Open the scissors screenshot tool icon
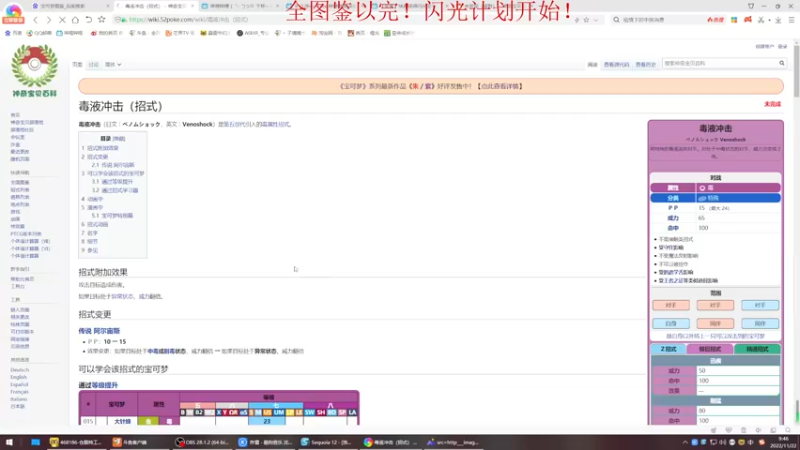Viewport: 800px width, 450px height. click(x=761, y=20)
